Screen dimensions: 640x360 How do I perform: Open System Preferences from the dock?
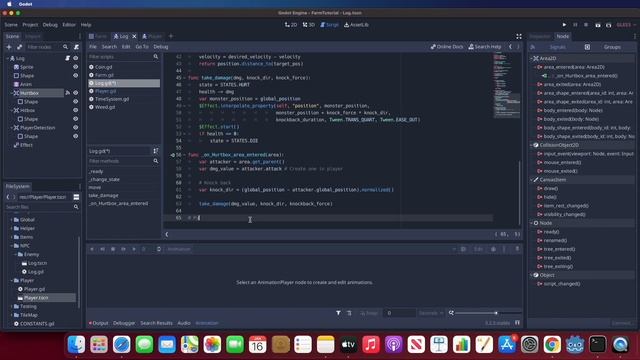click(x=529, y=344)
